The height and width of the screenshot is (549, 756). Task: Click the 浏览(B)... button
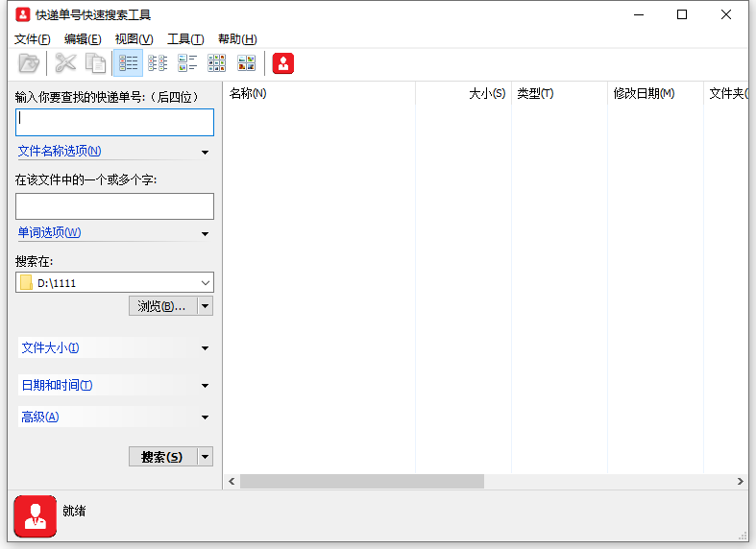[x=163, y=306]
